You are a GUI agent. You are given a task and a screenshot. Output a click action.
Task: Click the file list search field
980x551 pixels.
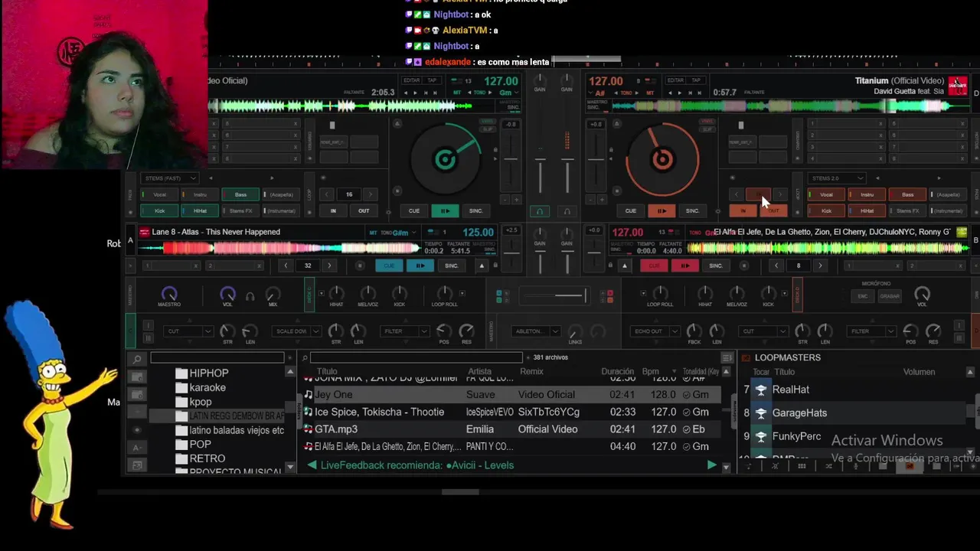click(x=416, y=357)
